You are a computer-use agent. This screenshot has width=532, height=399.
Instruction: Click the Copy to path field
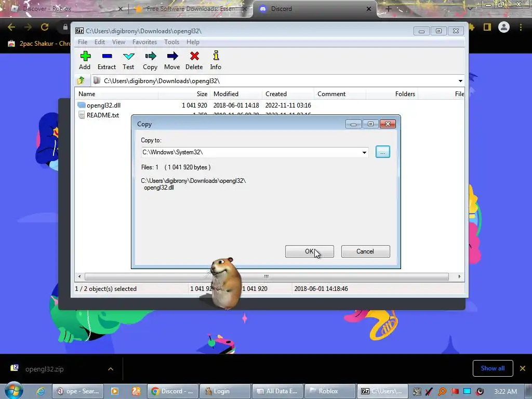point(251,152)
